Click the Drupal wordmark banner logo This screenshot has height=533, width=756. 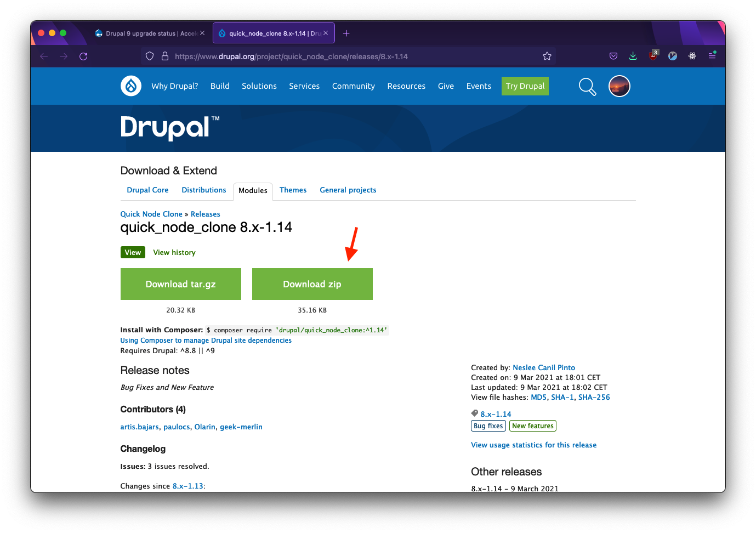click(170, 128)
